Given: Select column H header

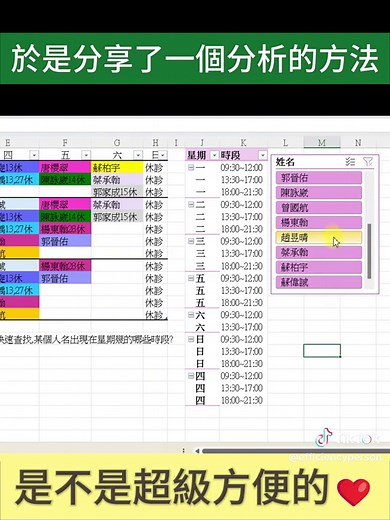Looking at the screenshot, I should (x=155, y=143).
